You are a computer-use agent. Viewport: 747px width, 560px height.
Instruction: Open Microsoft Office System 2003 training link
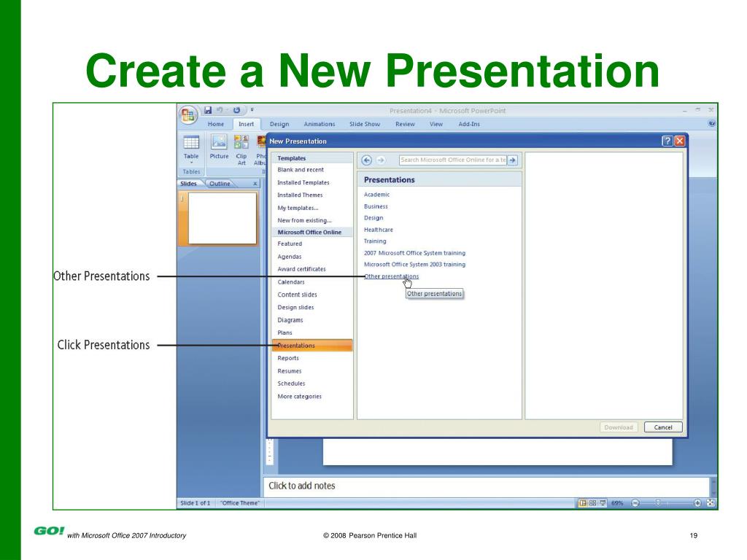tap(414, 264)
